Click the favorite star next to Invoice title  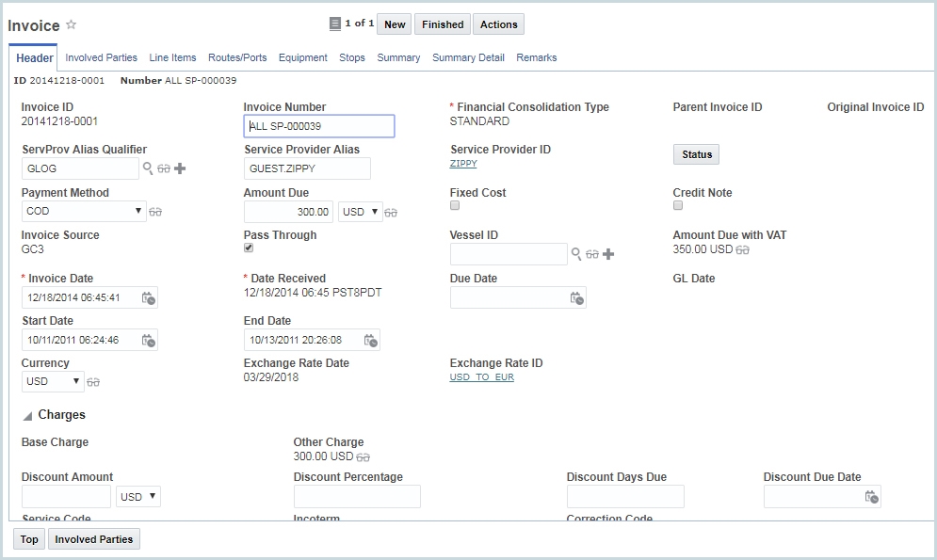coord(71,25)
